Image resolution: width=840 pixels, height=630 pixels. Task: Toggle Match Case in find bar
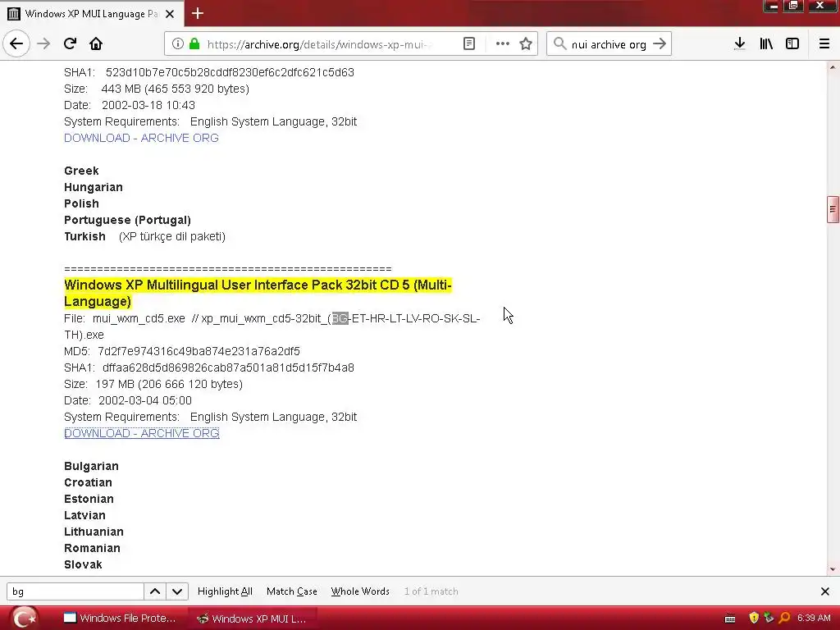[292, 591]
